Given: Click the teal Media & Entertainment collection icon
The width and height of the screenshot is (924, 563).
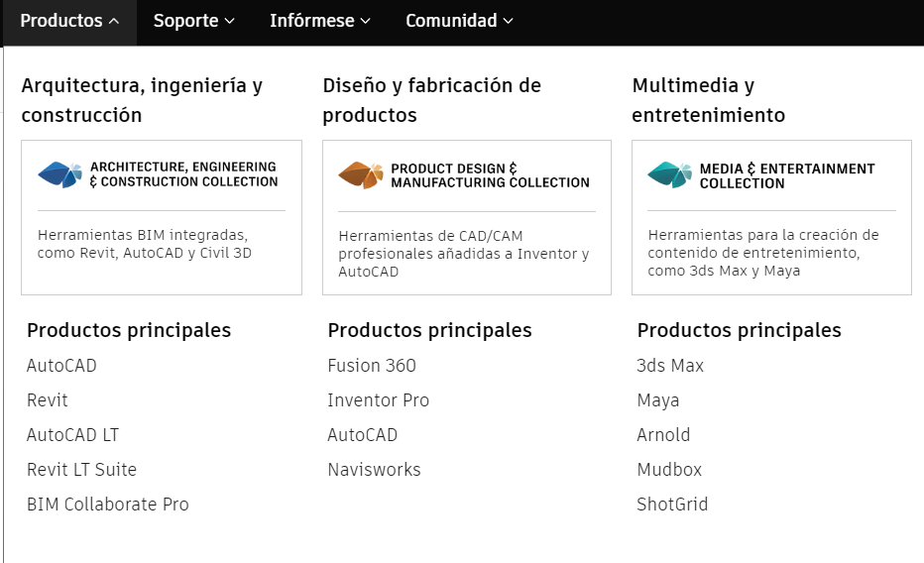Looking at the screenshot, I should [669, 174].
